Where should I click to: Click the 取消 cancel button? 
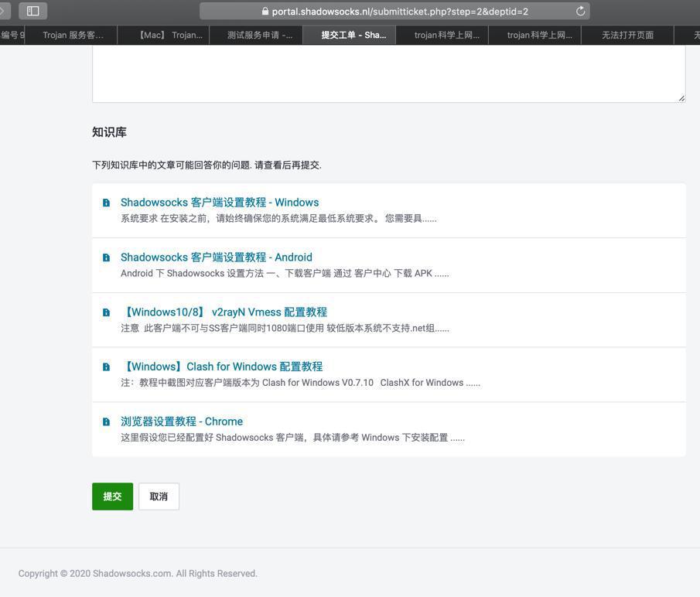[159, 496]
